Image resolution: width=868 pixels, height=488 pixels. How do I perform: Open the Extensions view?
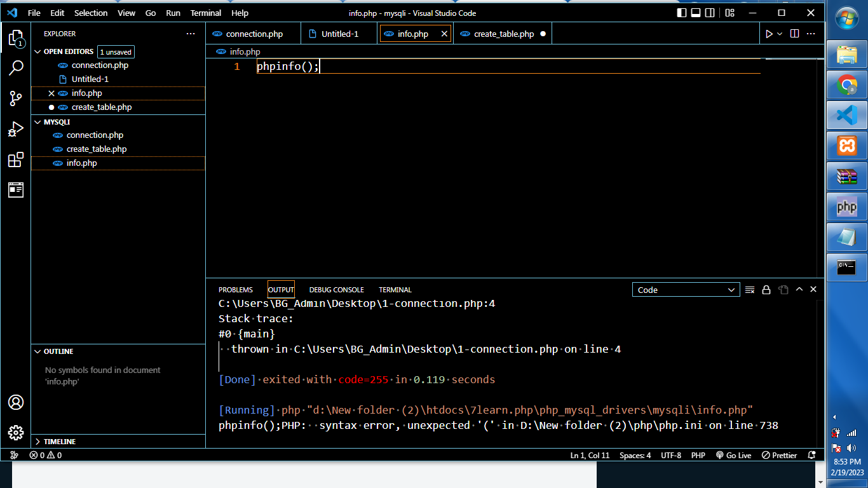point(16,159)
